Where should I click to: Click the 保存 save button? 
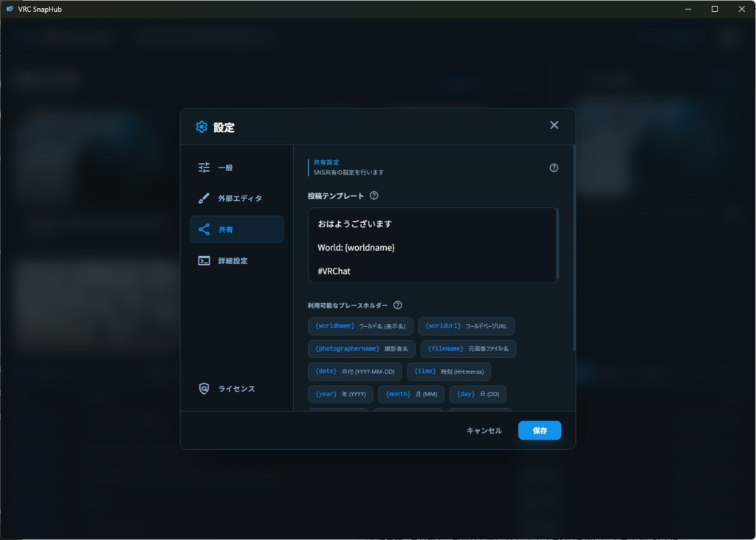click(x=540, y=431)
